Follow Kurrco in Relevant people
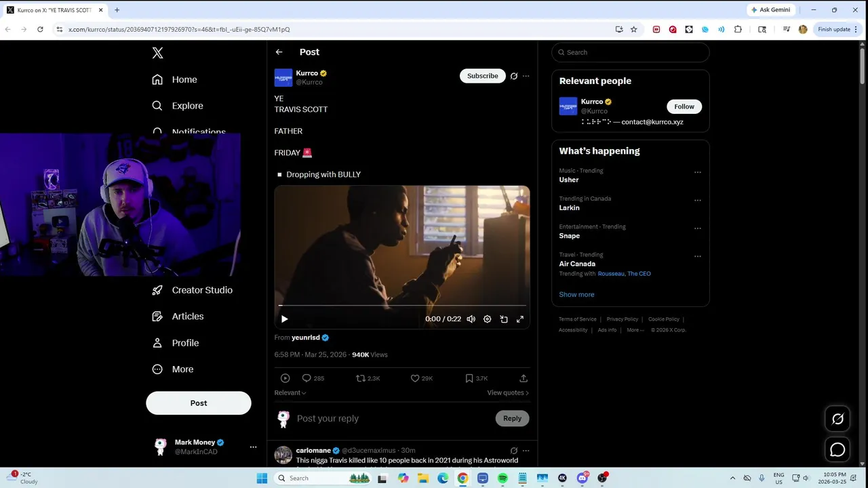This screenshot has width=868, height=488. point(684,106)
